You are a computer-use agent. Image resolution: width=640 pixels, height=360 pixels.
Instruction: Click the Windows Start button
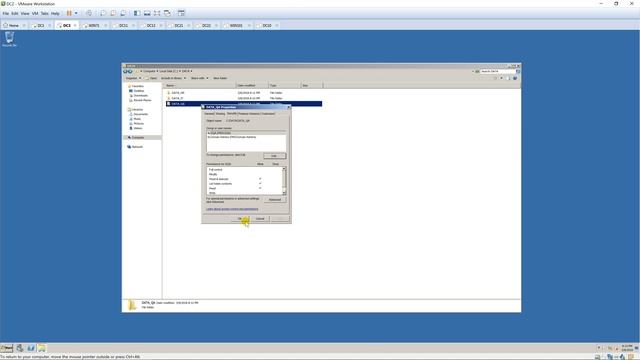point(7,348)
